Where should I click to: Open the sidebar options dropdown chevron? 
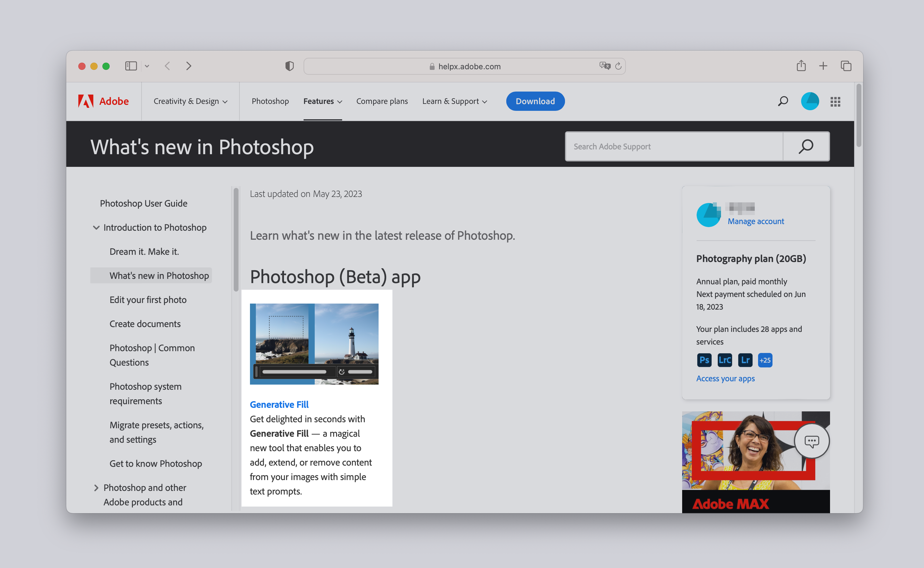tap(147, 66)
